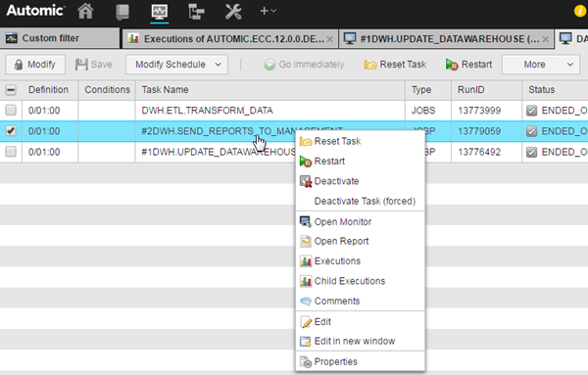Open the Process Monitoring monitor icon
Screen dimensions: 588x375
160,12
